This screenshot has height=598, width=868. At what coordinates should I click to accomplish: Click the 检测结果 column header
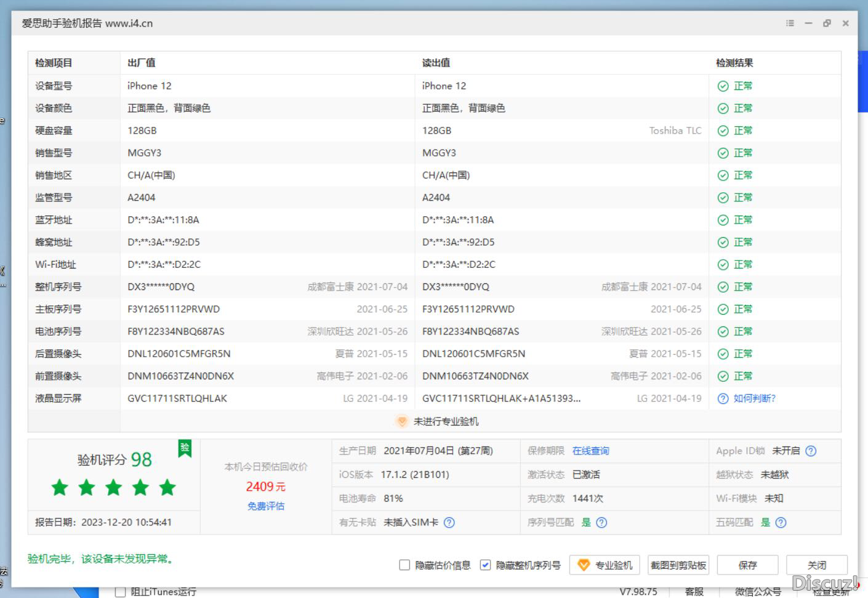tap(734, 63)
